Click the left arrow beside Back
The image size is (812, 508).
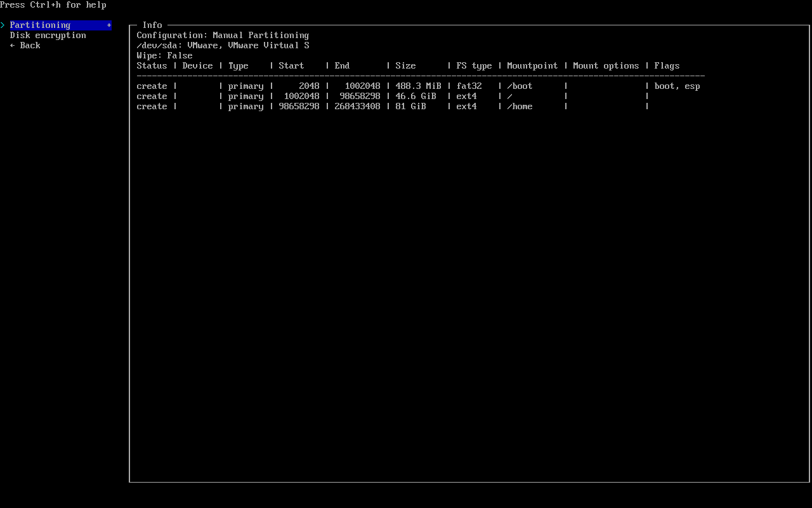pos(13,46)
